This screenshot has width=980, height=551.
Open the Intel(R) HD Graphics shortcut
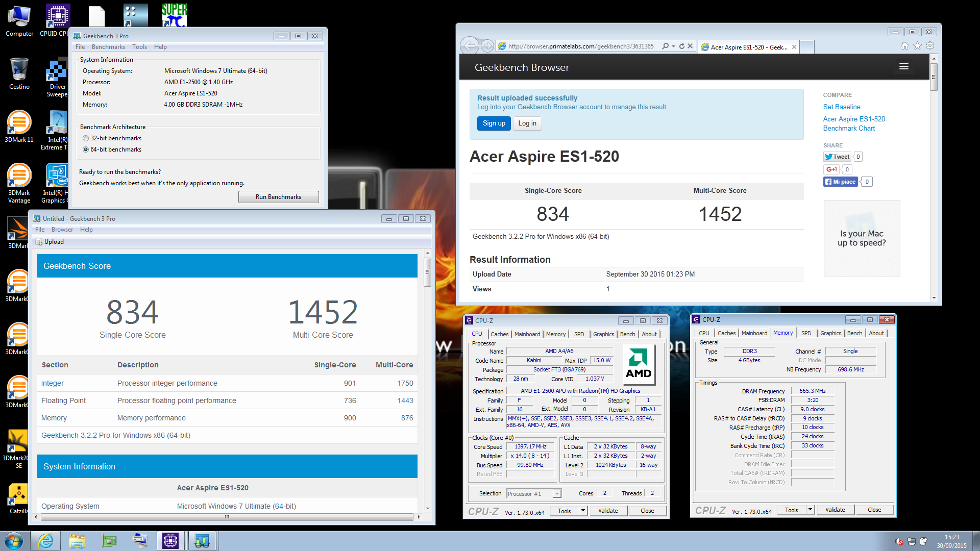(x=56, y=183)
